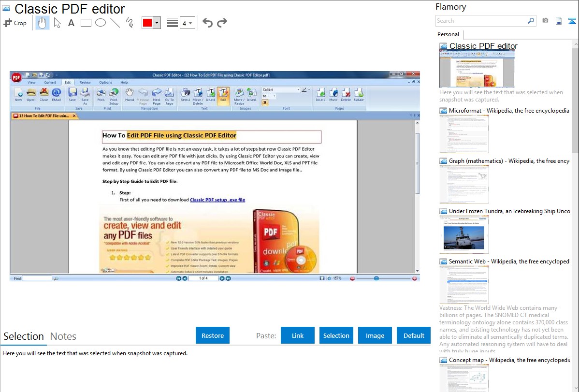The width and height of the screenshot is (579, 392).
Task: Open the View menu in PDF editor
Action: click(32, 82)
